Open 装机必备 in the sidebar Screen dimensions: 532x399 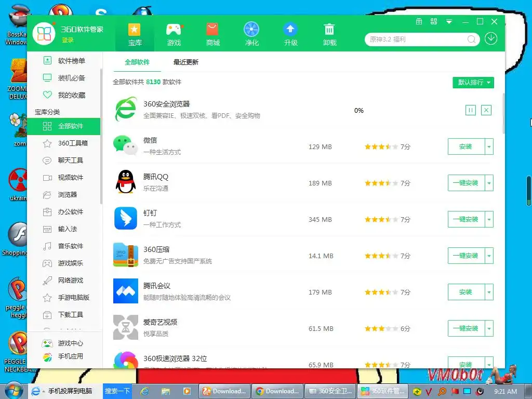click(x=64, y=78)
